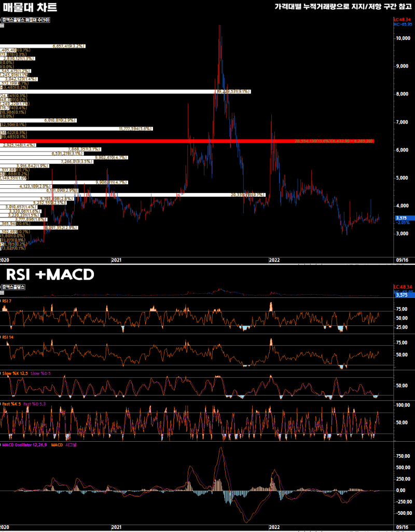Screen dimensions: 415x532
Task: Click the 2,830,121(1.3%) volume bar
Action: coord(18,59)
